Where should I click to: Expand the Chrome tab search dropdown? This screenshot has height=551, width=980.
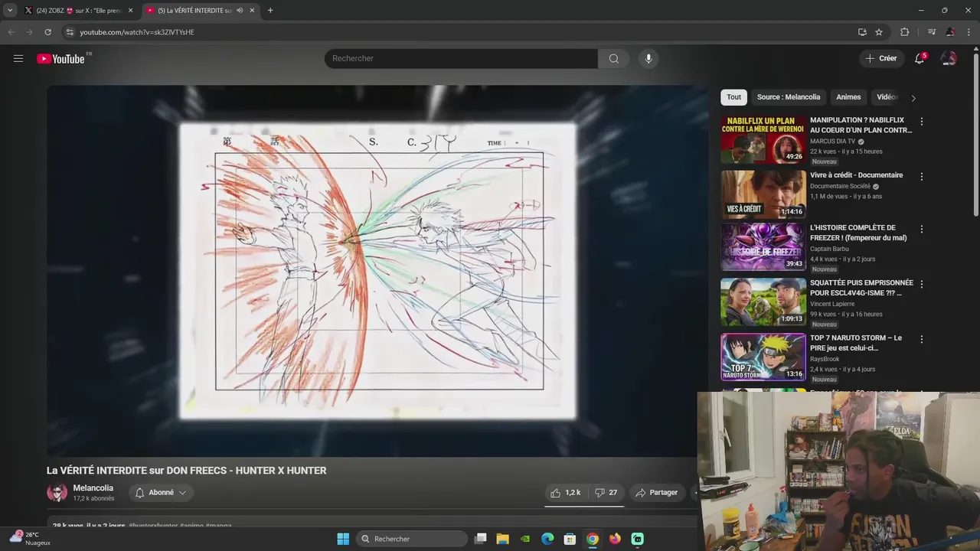pyautogui.click(x=10, y=11)
